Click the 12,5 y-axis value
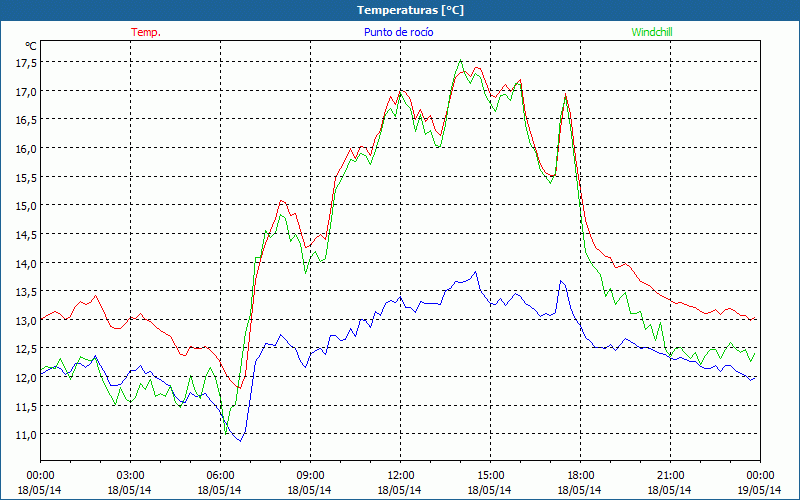Screen dimensions: 800x500 coord(27,349)
